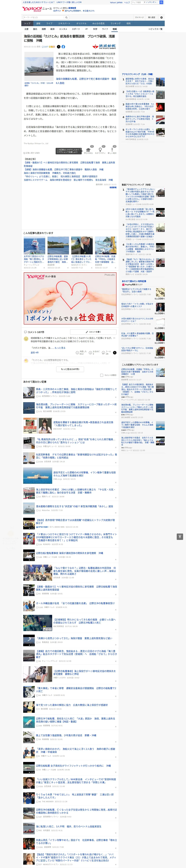Open related link 海保の救難艇も転覆 beside photo
Viewport: 186px width, 868px height.
[86, 81]
